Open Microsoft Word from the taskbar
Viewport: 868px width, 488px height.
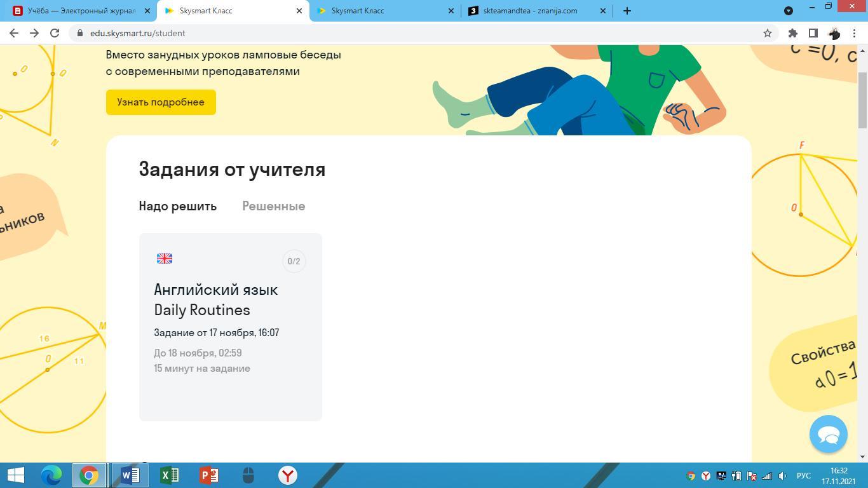130,475
